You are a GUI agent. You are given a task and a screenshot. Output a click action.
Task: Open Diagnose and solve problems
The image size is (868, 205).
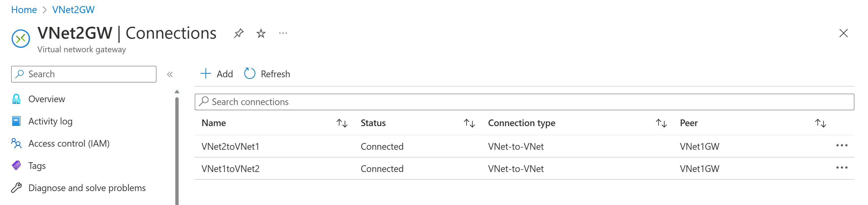(87, 188)
